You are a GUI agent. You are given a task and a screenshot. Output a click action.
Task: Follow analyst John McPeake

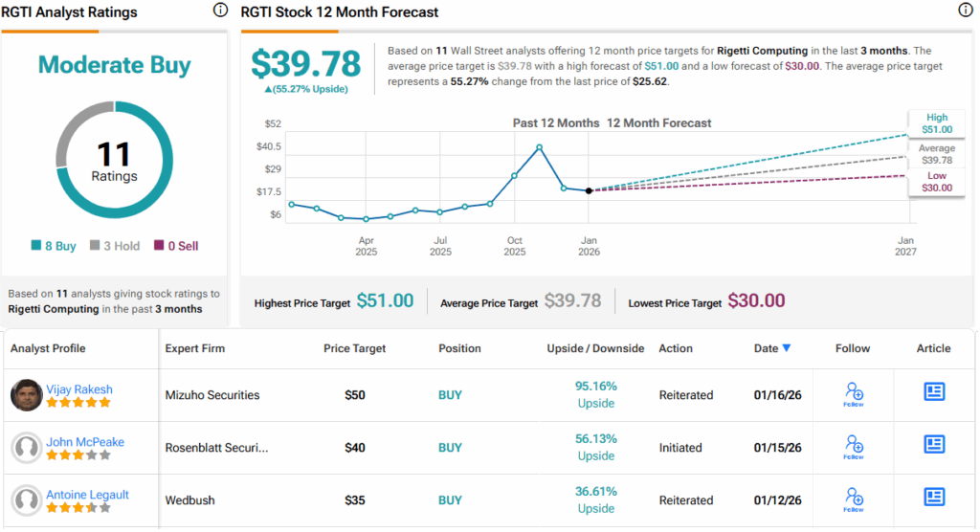(x=854, y=447)
